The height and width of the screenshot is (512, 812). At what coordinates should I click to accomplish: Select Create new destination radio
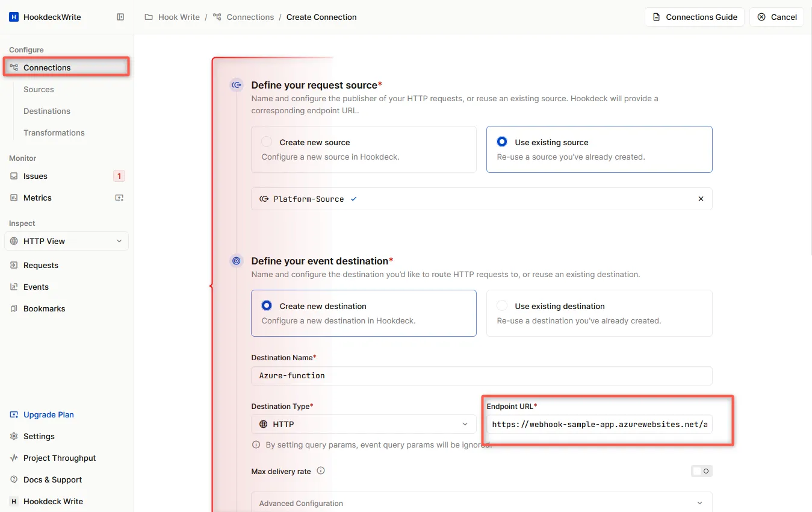(x=267, y=306)
